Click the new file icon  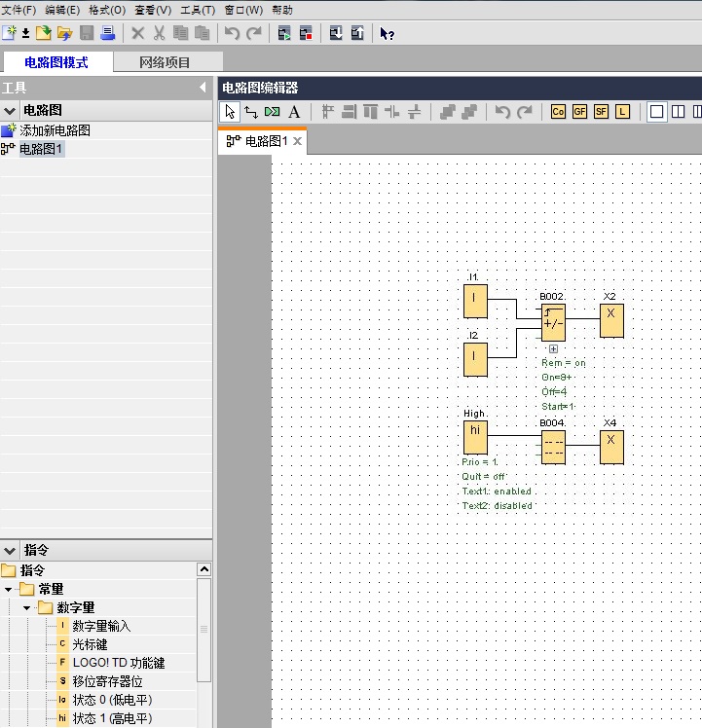(x=9, y=33)
